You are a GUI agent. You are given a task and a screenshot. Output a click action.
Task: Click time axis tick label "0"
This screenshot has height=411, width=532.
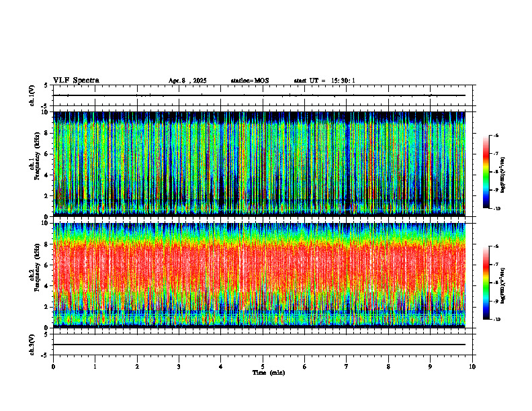pyautogui.click(x=53, y=367)
